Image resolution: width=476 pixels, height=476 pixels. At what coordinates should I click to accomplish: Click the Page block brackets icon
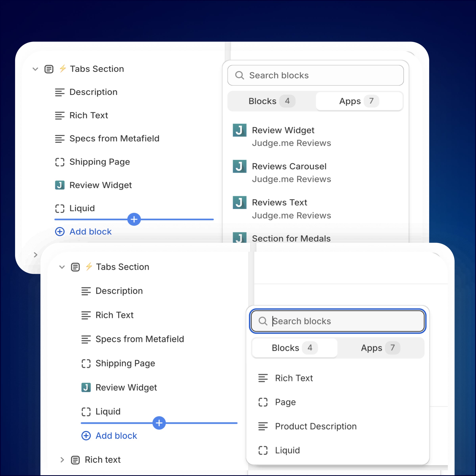tap(263, 402)
